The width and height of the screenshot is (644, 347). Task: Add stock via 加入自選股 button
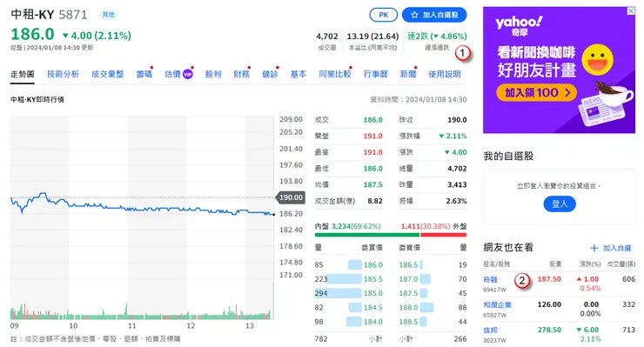coord(434,15)
